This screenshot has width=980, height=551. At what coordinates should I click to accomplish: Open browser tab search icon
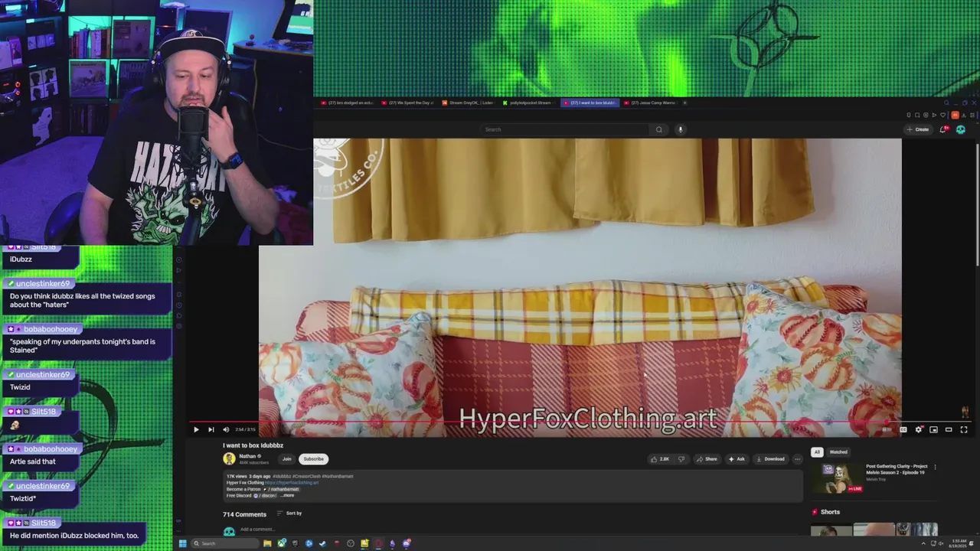pyautogui.click(x=946, y=103)
